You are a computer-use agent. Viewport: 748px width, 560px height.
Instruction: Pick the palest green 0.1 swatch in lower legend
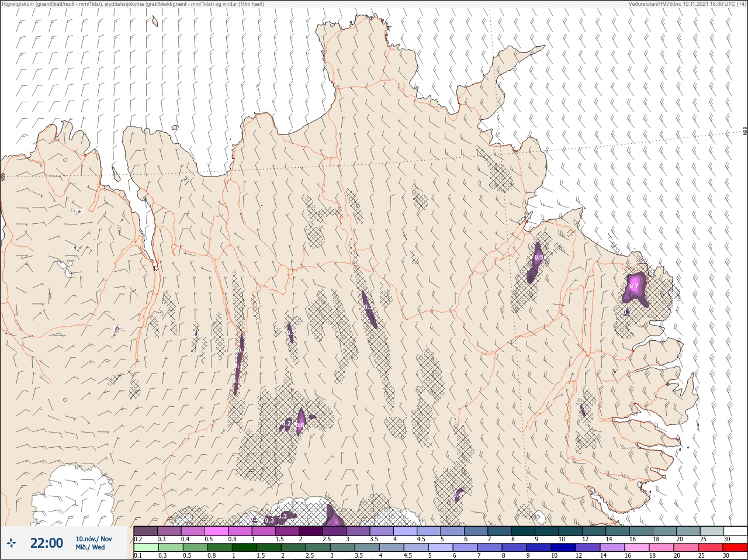[146, 548]
